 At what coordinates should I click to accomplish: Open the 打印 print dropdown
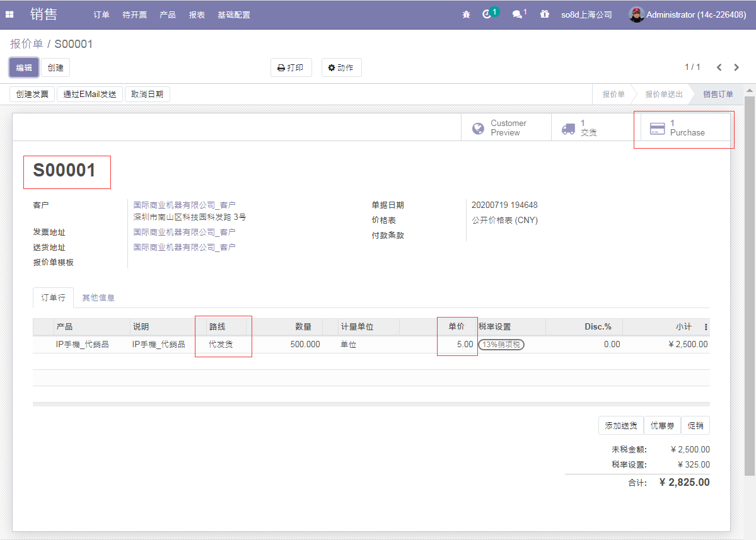pos(291,67)
